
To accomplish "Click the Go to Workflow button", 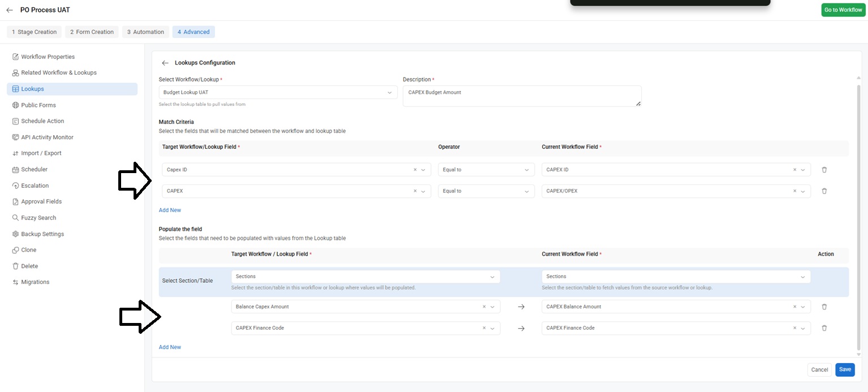I will 843,10.
